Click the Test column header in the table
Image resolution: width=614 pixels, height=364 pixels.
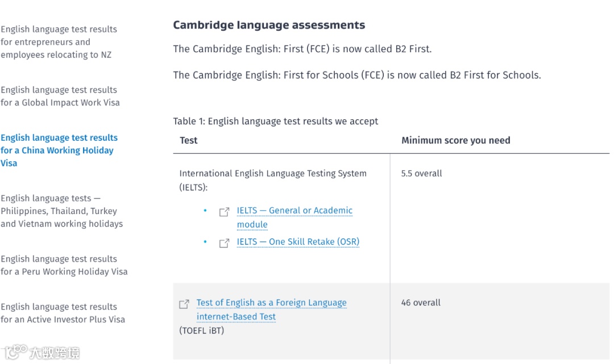coord(189,141)
